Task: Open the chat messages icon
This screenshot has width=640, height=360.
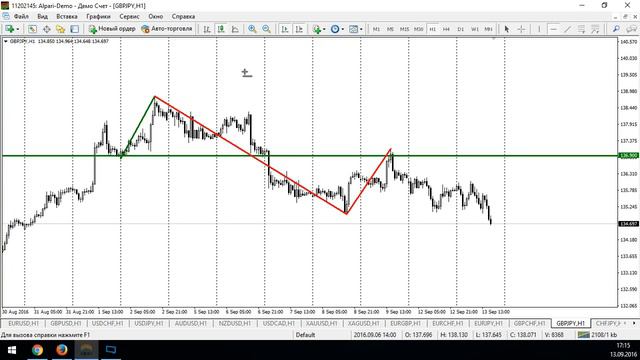Action: [x=631, y=29]
